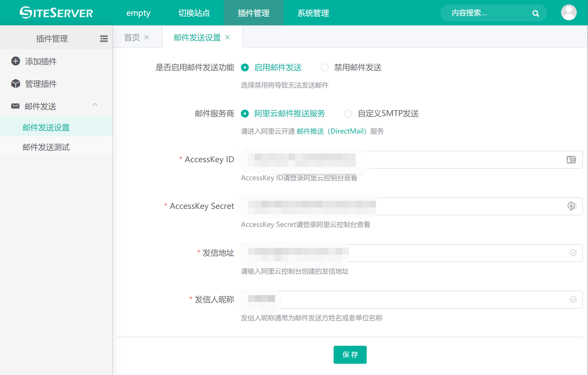Viewport: 588px width, 375px height.
Task: Select 禁用邮件发送 radio button
Action: (x=325, y=67)
